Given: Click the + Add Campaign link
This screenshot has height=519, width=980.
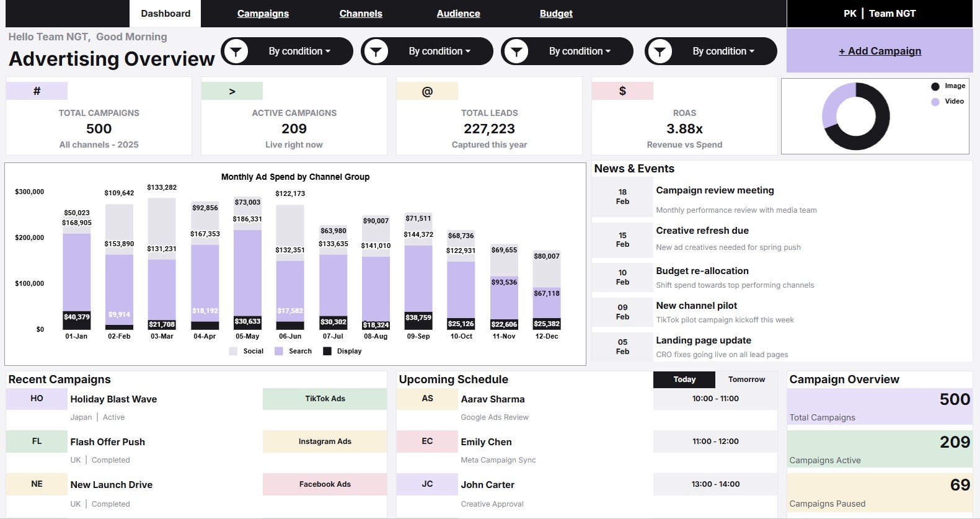Looking at the screenshot, I should point(880,51).
